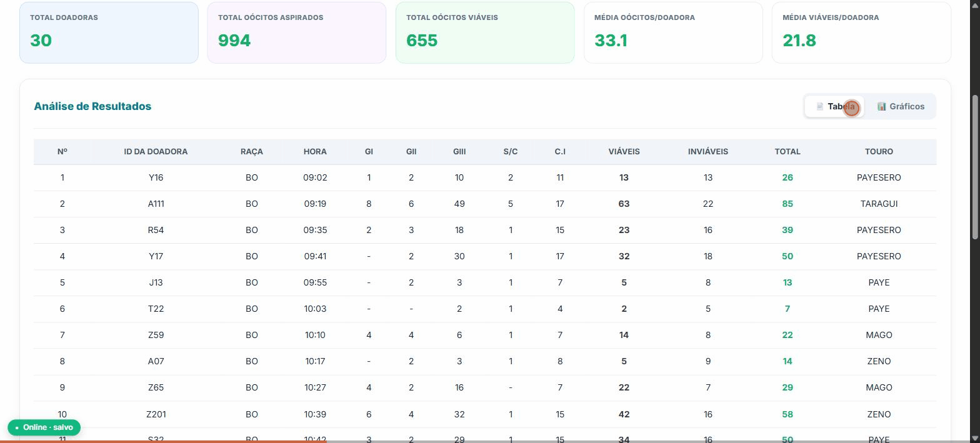Click the INVIÁVEIS column header
The width and height of the screenshot is (980, 443).
pos(708,152)
